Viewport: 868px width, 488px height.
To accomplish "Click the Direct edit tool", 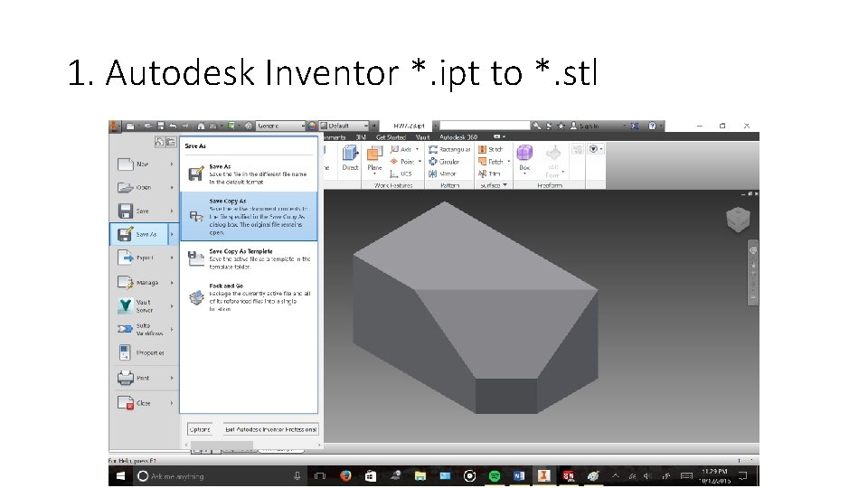I will [350, 157].
